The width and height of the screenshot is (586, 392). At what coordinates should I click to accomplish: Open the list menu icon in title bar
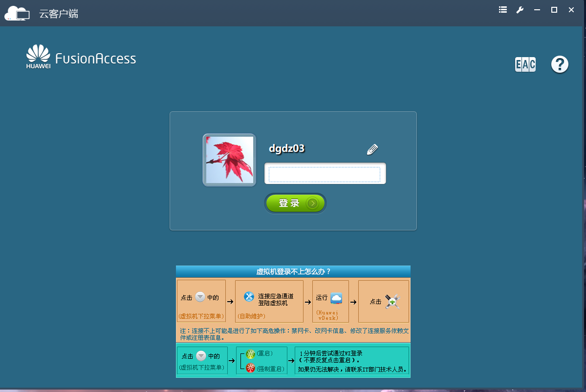tap(502, 10)
